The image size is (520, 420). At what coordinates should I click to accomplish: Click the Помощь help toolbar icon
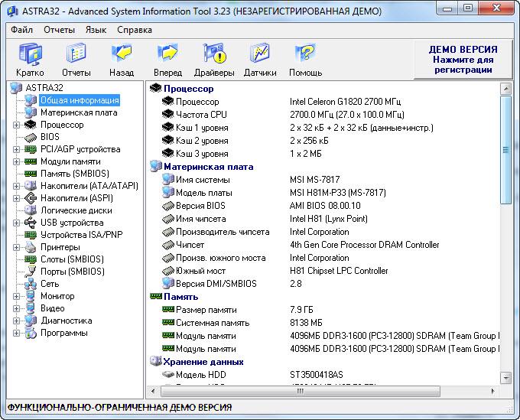[x=305, y=53]
